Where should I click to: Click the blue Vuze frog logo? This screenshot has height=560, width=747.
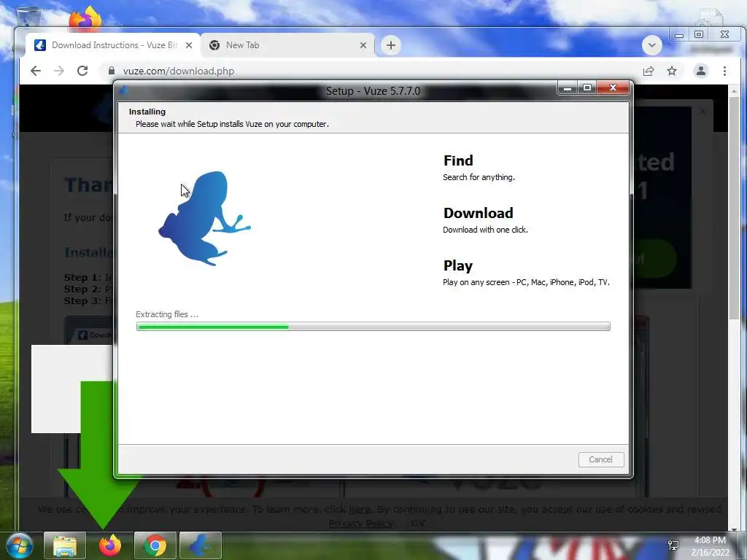click(205, 219)
